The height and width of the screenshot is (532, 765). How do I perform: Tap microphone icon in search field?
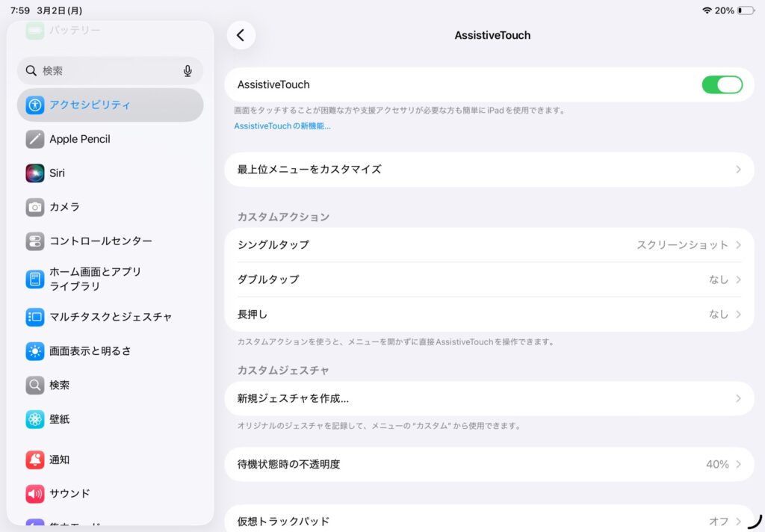(188, 71)
